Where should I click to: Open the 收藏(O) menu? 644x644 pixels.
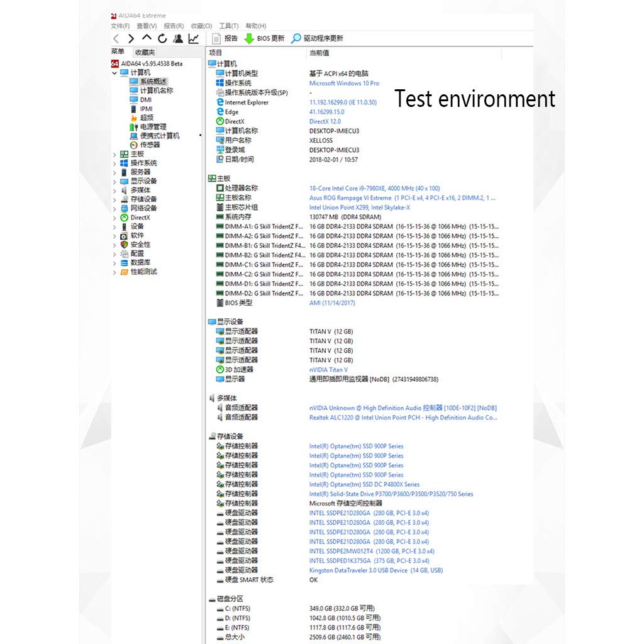tap(201, 26)
